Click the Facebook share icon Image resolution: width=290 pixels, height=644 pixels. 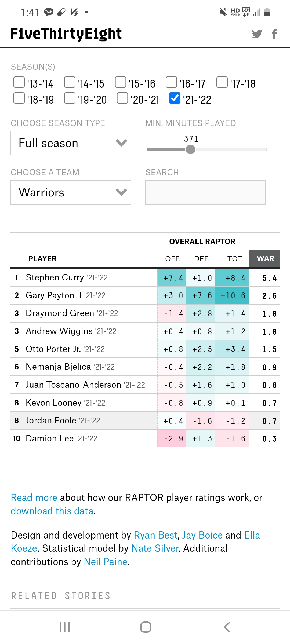click(274, 34)
